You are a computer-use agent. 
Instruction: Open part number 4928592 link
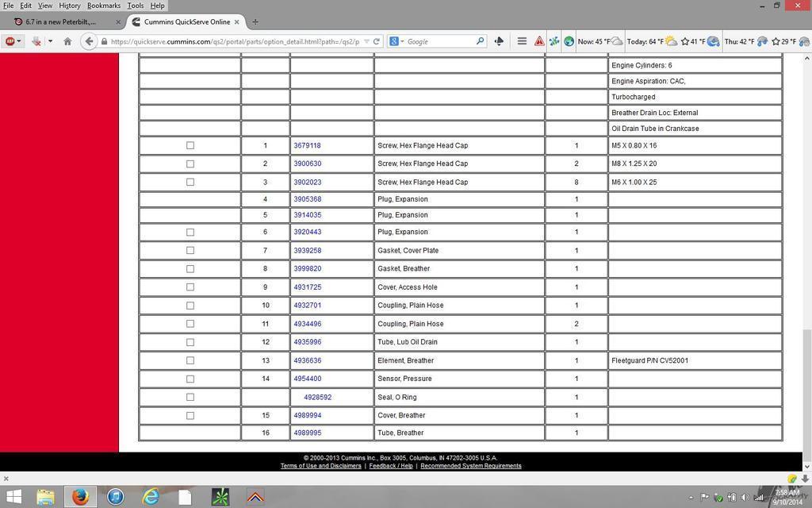coord(317,397)
